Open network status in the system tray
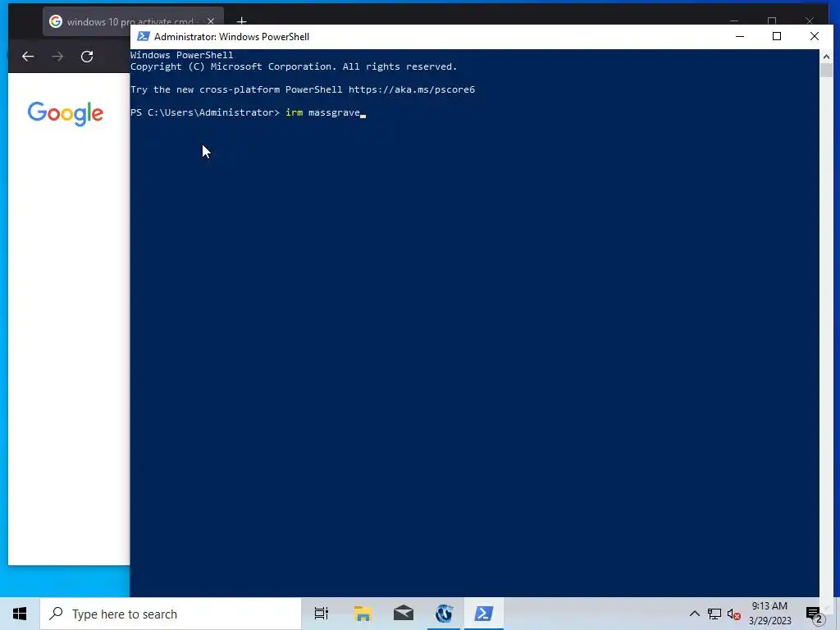The height and width of the screenshot is (630, 840). (x=714, y=614)
